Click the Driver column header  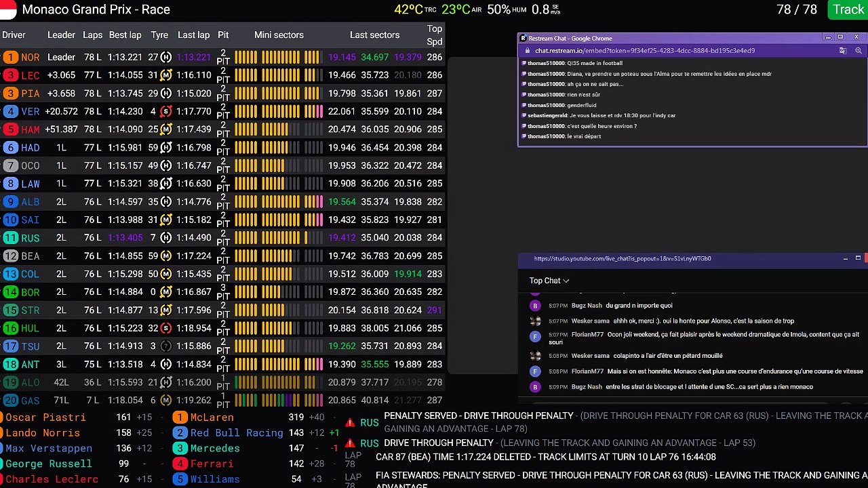point(14,35)
